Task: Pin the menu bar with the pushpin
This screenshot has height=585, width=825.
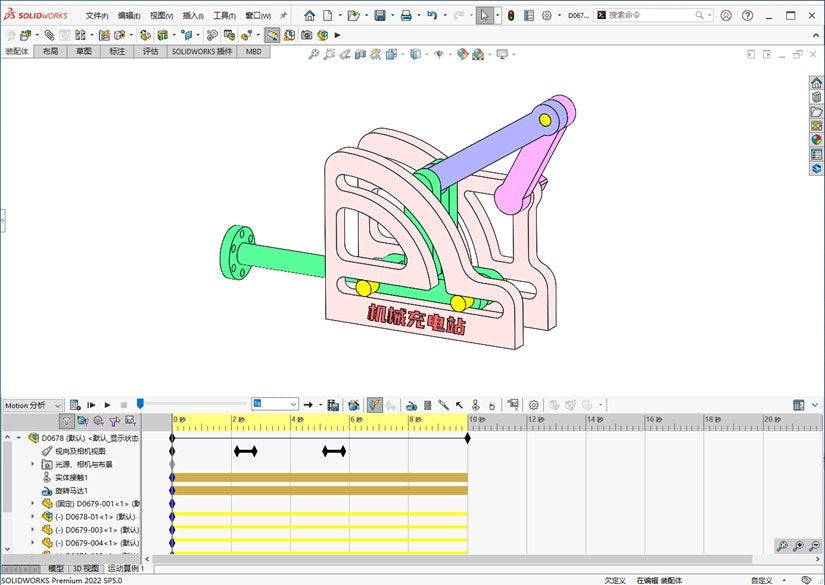Action: 284,16
